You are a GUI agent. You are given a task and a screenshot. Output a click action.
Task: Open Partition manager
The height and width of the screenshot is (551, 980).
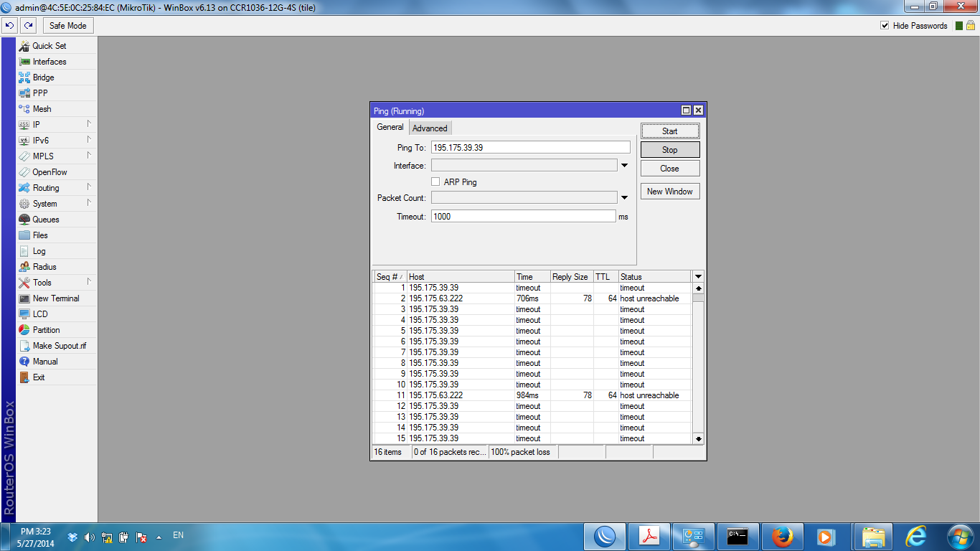point(57,330)
